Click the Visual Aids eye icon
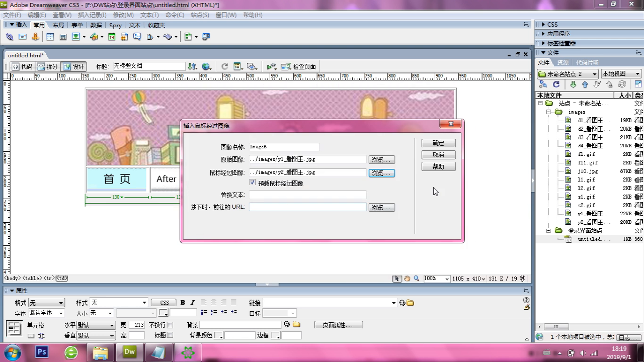 click(252, 66)
